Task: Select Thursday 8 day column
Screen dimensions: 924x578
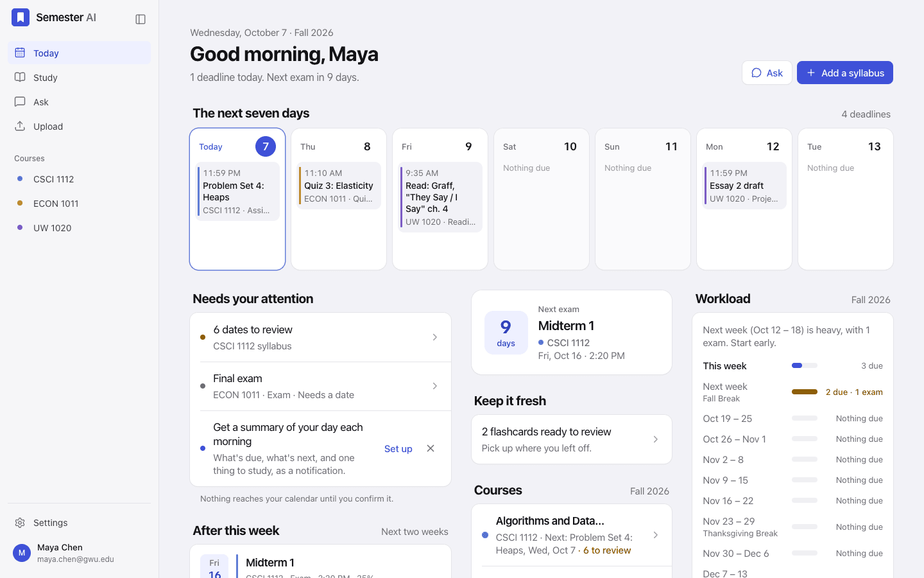Action: point(339,199)
